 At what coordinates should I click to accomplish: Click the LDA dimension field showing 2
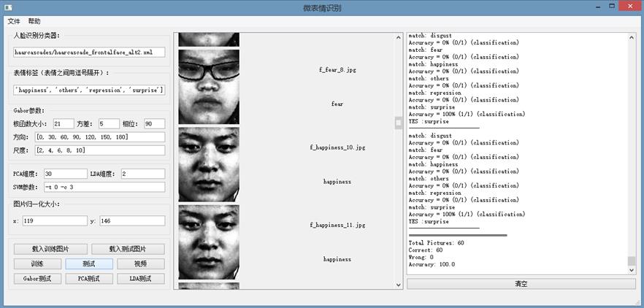[x=143, y=174]
